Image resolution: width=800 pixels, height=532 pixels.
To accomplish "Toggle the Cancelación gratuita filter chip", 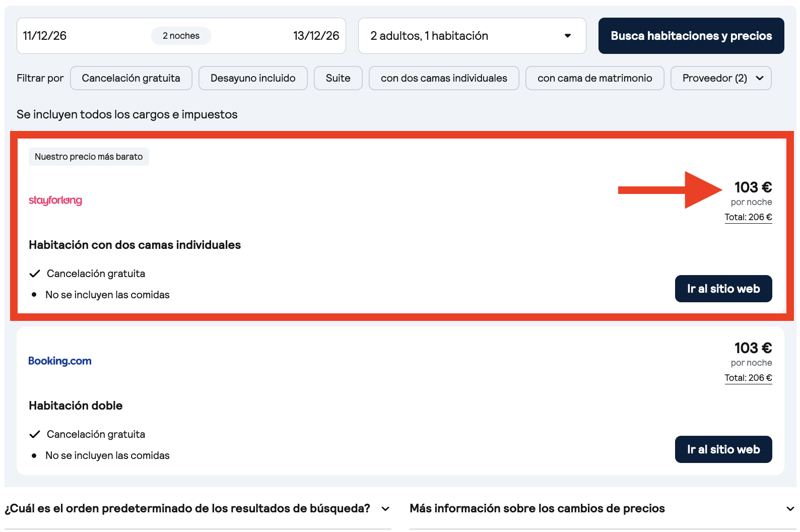I will tap(131, 78).
